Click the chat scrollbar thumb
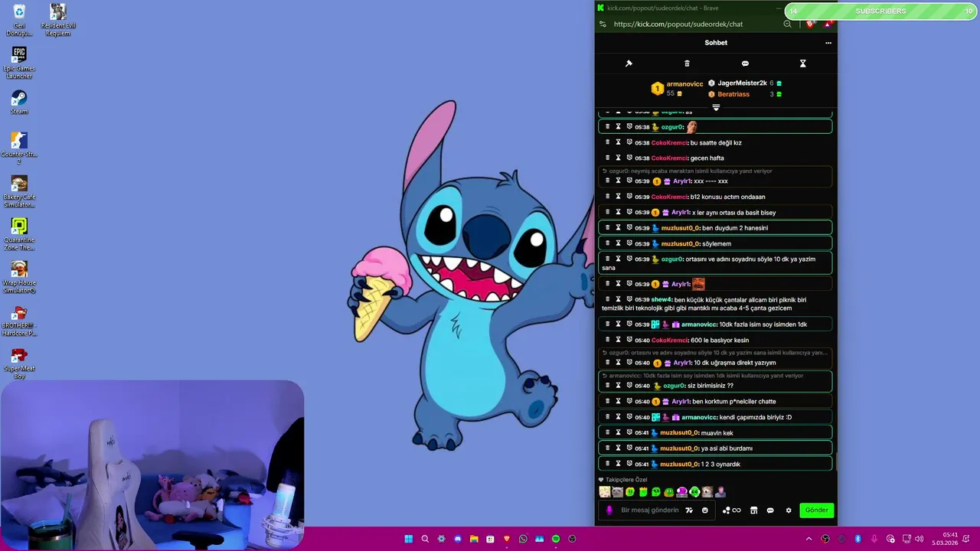This screenshot has height=551, width=980. click(x=835, y=461)
